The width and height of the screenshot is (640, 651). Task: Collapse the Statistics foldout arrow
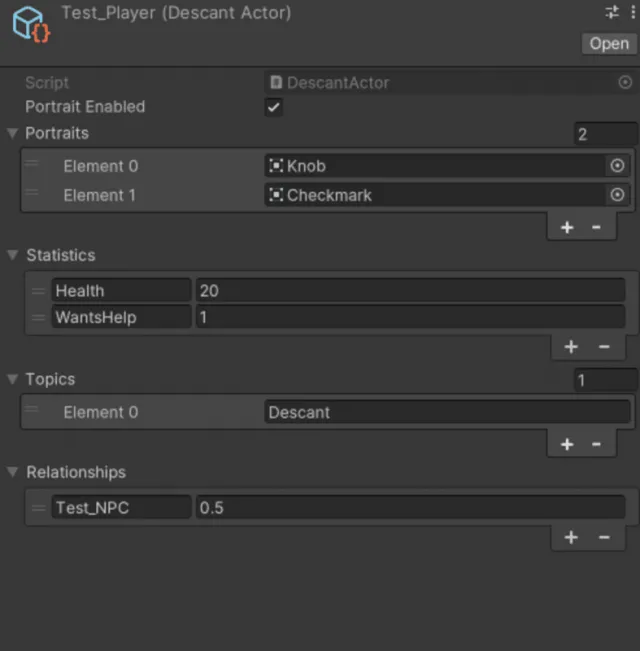tap(13, 255)
